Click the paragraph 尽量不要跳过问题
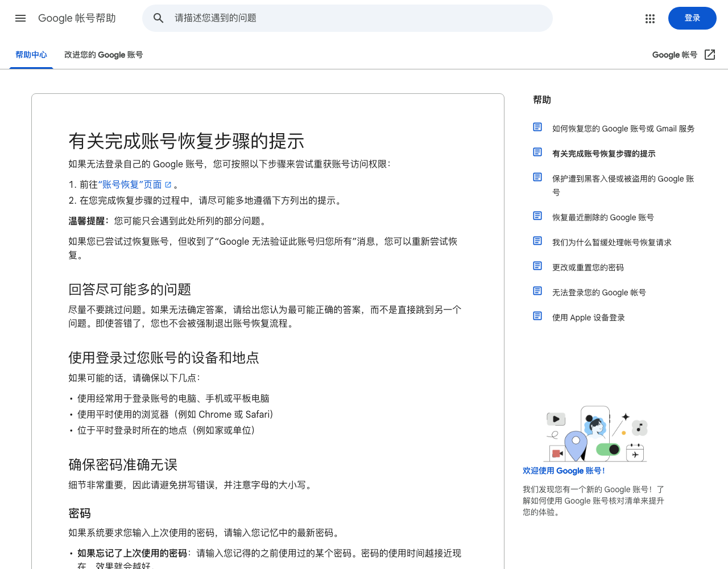The width and height of the screenshot is (728, 569). [x=265, y=316]
